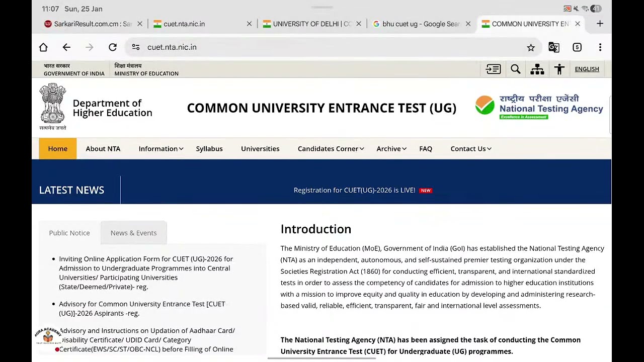Bookmark this page with the star icon
The image size is (644, 362).
(531, 47)
